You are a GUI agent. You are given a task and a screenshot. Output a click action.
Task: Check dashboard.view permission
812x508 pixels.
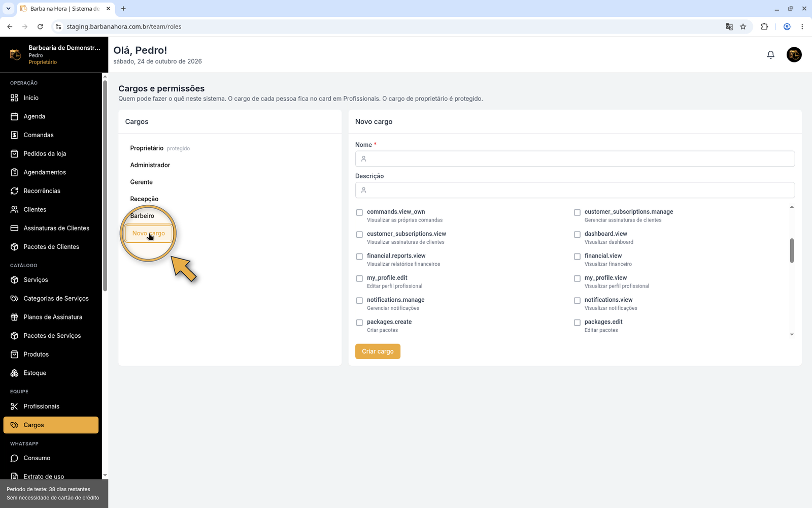(577, 235)
